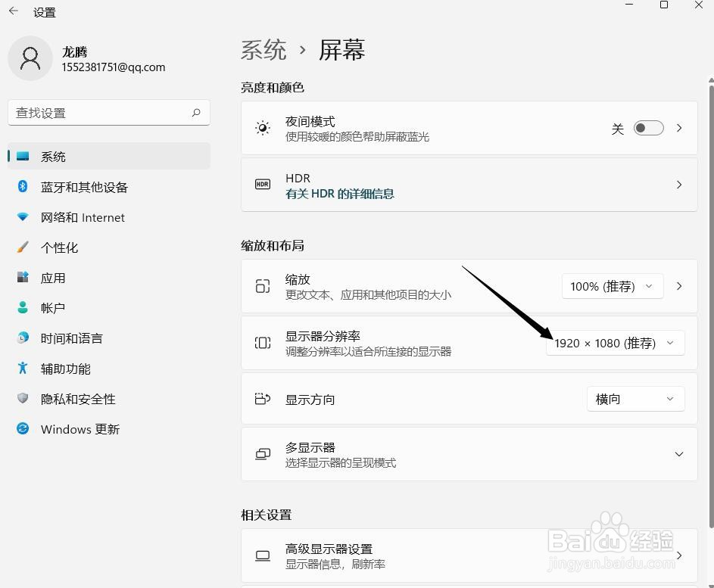Go to 应用 settings
714x588 pixels.
coord(109,278)
